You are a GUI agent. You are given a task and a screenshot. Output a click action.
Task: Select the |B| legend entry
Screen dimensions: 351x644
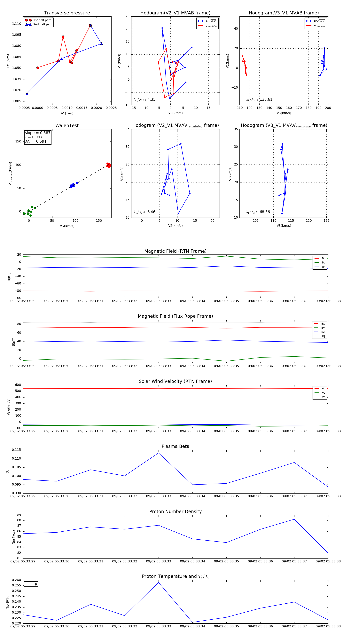click(320, 336)
